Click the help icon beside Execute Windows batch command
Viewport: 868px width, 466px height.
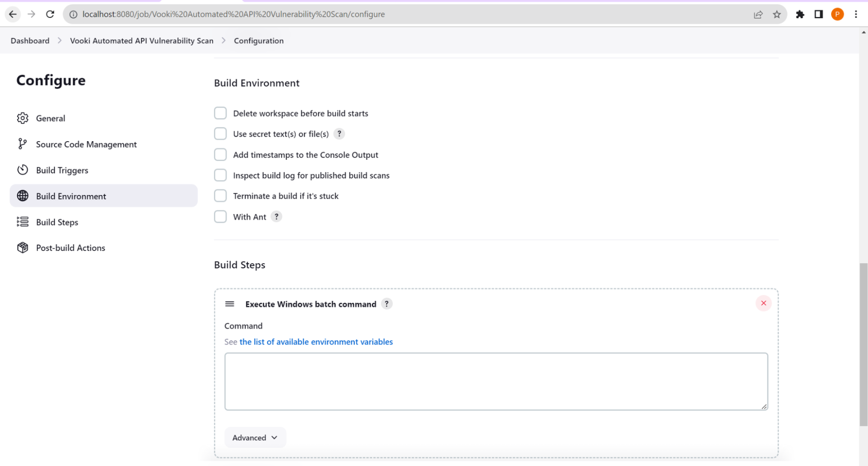[386, 304]
